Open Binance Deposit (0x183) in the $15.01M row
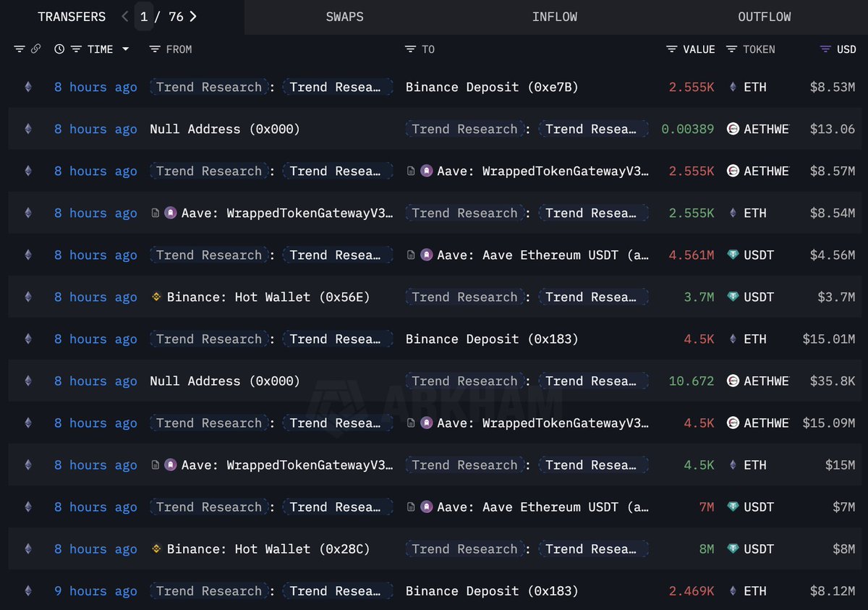This screenshot has width=868, height=610. click(492, 339)
